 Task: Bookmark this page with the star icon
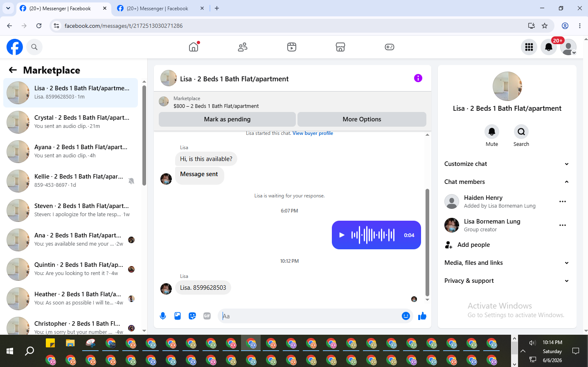coord(545,26)
